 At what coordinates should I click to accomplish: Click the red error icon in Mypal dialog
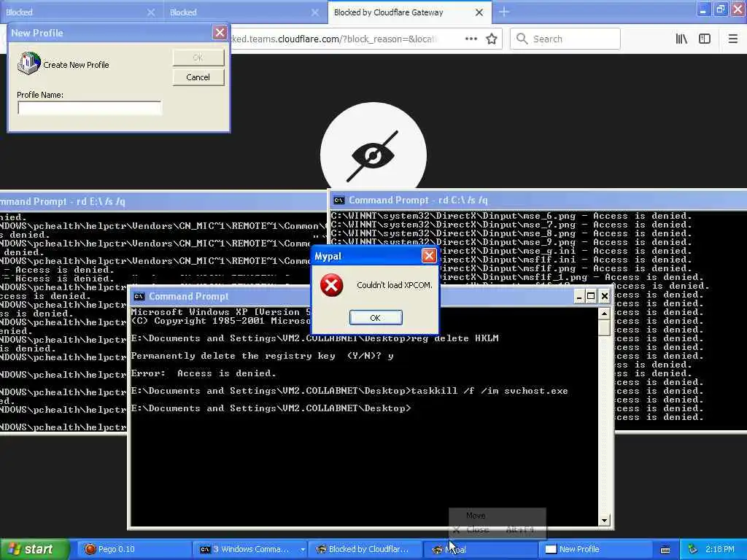click(x=332, y=285)
